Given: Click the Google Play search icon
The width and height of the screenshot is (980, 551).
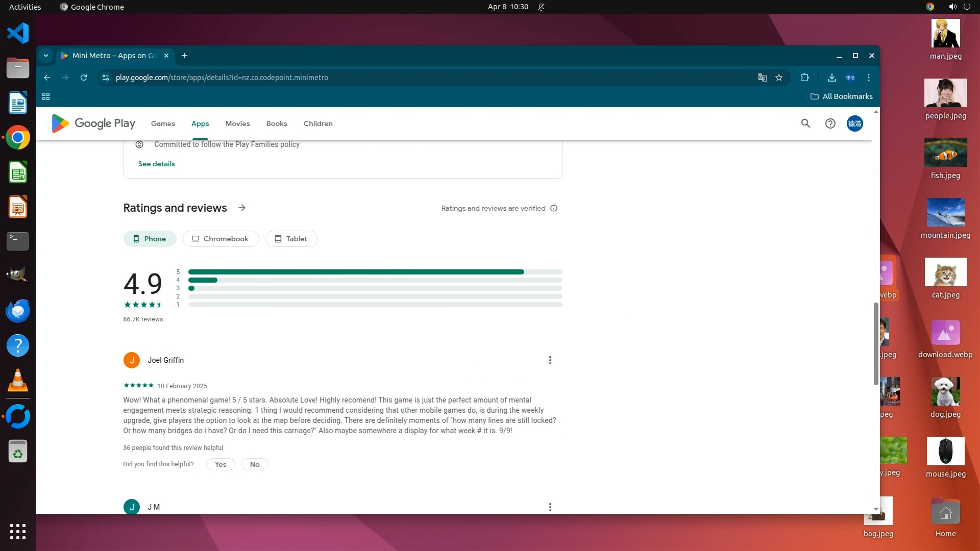Looking at the screenshot, I should click(x=805, y=123).
